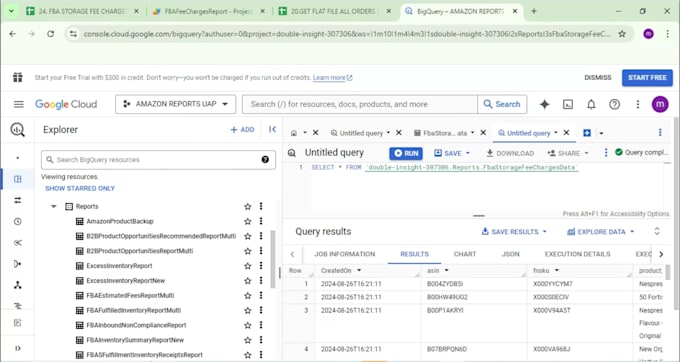
Task: Click START FREE button
Action: (647, 78)
